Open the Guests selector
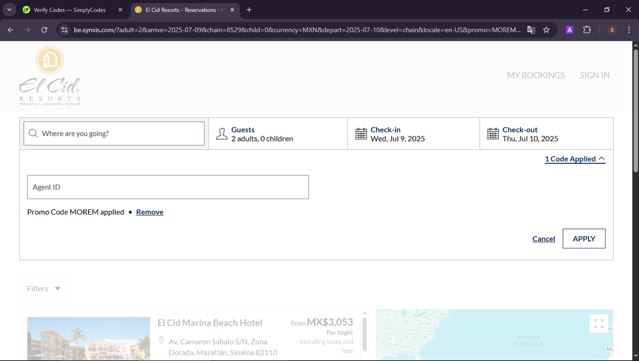Screen dimensions: 639x361 click(x=278, y=134)
